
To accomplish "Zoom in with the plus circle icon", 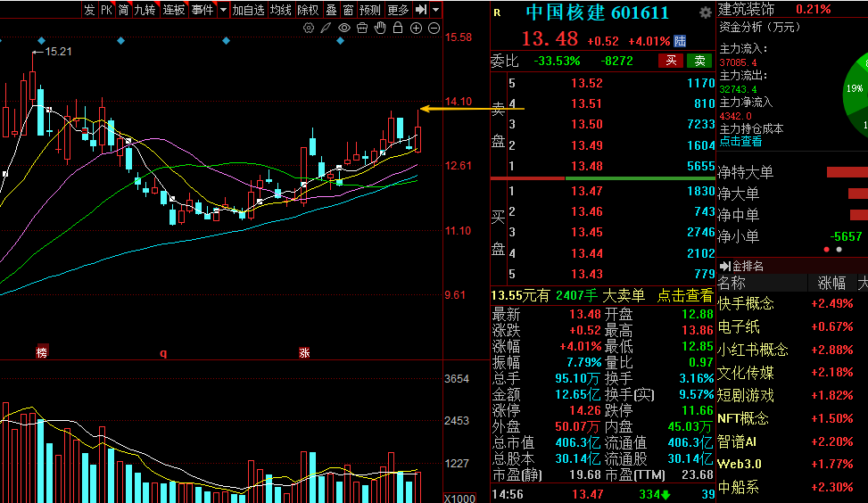I will [416, 28].
